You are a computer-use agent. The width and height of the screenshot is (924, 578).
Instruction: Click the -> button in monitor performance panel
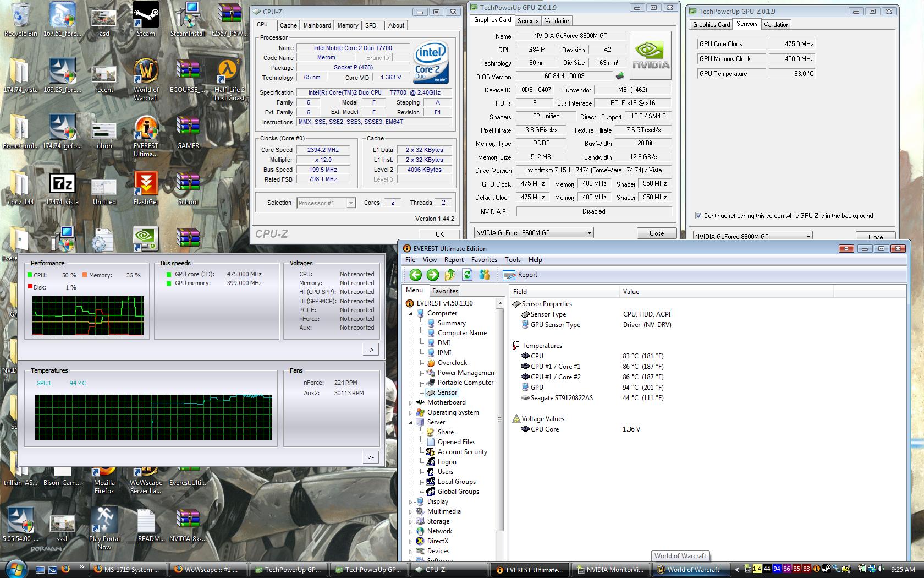click(371, 350)
